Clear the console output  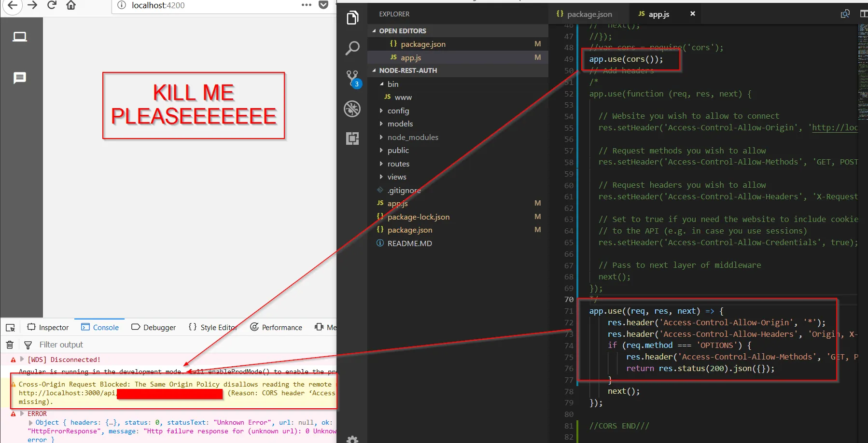pyautogui.click(x=10, y=345)
